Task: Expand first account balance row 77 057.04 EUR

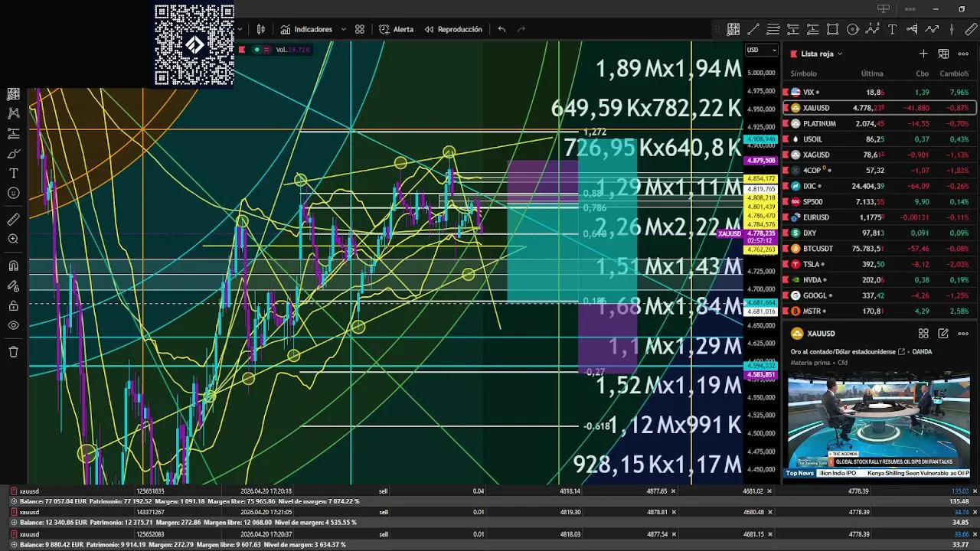Action: point(14,501)
